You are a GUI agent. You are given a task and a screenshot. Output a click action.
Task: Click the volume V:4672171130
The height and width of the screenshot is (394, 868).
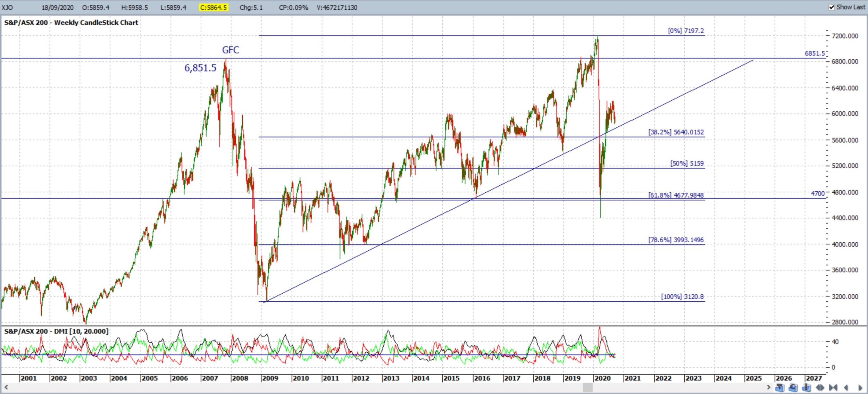[337, 7]
